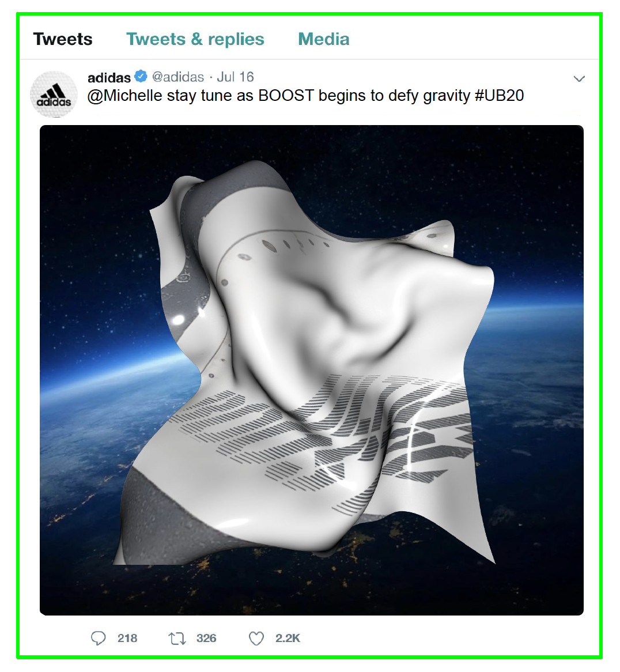The height and width of the screenshot is (672, 620).
Task: Click the @adidas handle
Action: pyautogui.click(x=178, y=77)
